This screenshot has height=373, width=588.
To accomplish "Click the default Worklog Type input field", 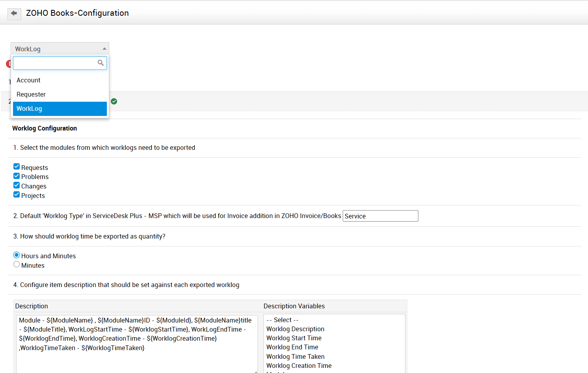I will coord(380,216).
